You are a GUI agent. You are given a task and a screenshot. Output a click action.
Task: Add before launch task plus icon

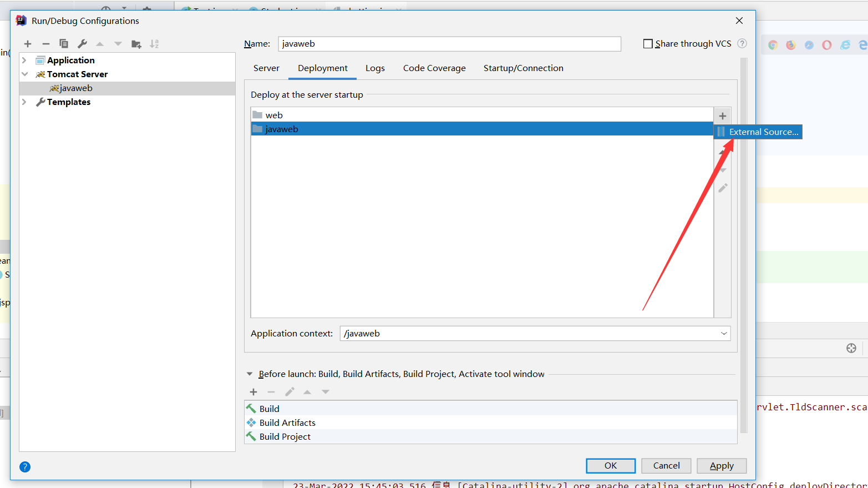[253, 392]
